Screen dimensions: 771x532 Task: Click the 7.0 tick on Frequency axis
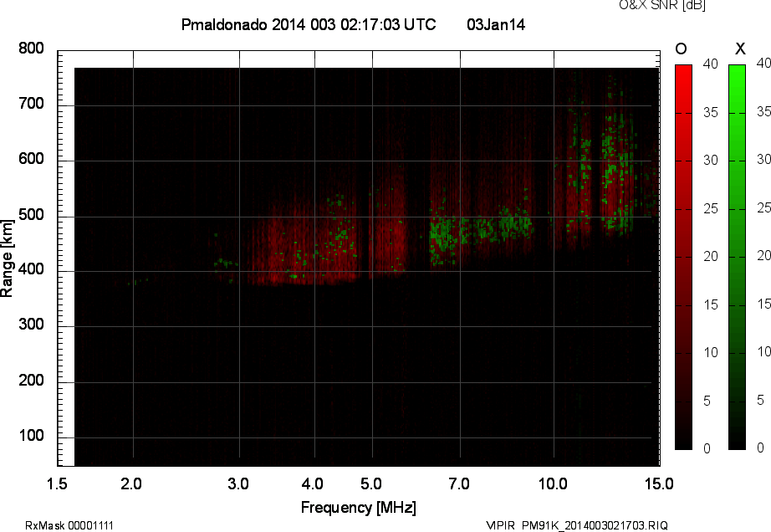point(459,484)
